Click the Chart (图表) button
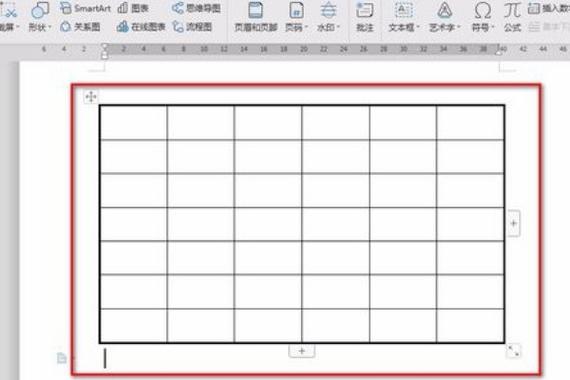This screenshot has width=570, height=380. coord(133,8)
